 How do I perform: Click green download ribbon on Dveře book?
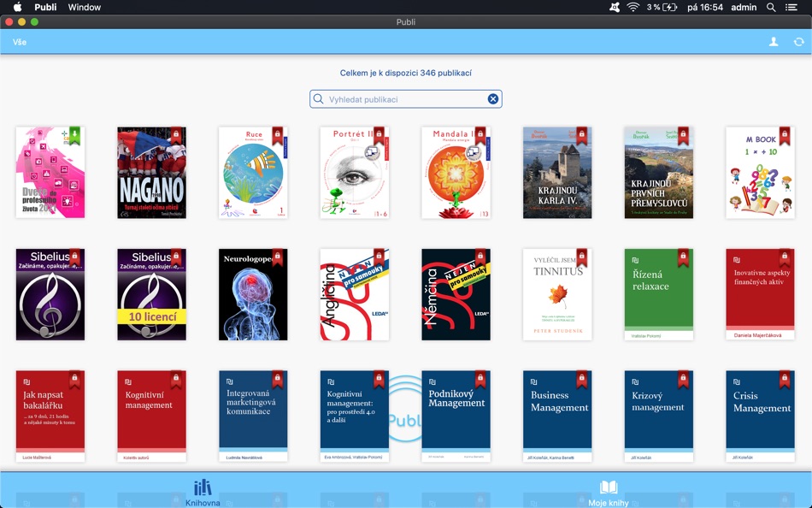[x=74, y=136]
